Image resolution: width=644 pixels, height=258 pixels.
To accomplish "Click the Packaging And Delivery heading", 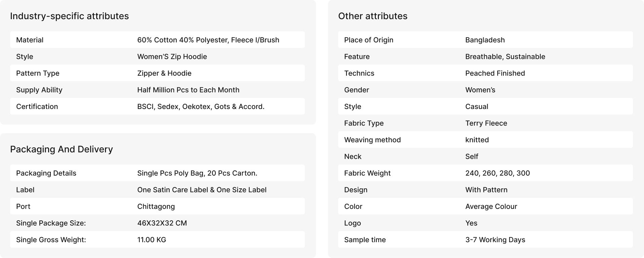I will 62,149.
